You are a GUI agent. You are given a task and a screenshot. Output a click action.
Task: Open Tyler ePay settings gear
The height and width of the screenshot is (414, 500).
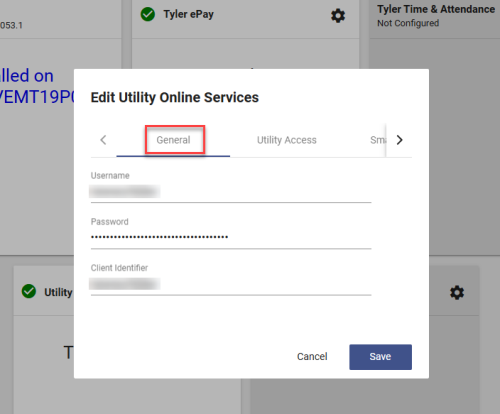tap(338, 15)
